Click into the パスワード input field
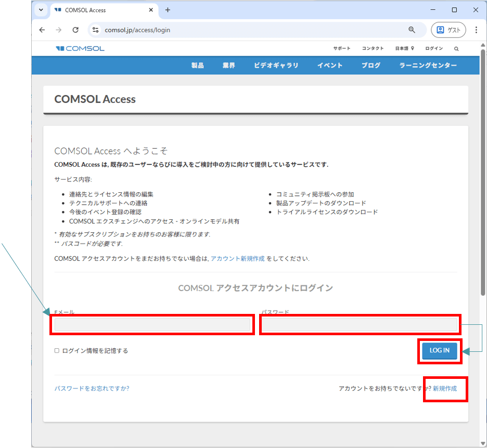Viewport: 487px width, 448px height. click(359, 325)
